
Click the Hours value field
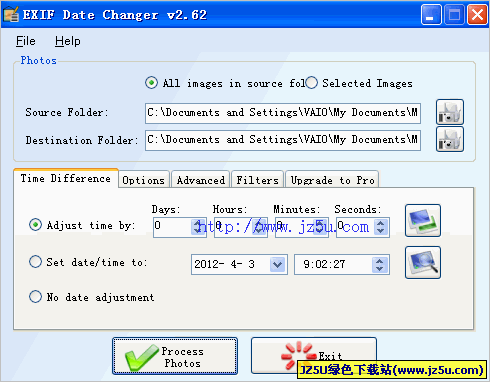click(x=233, y=227)
